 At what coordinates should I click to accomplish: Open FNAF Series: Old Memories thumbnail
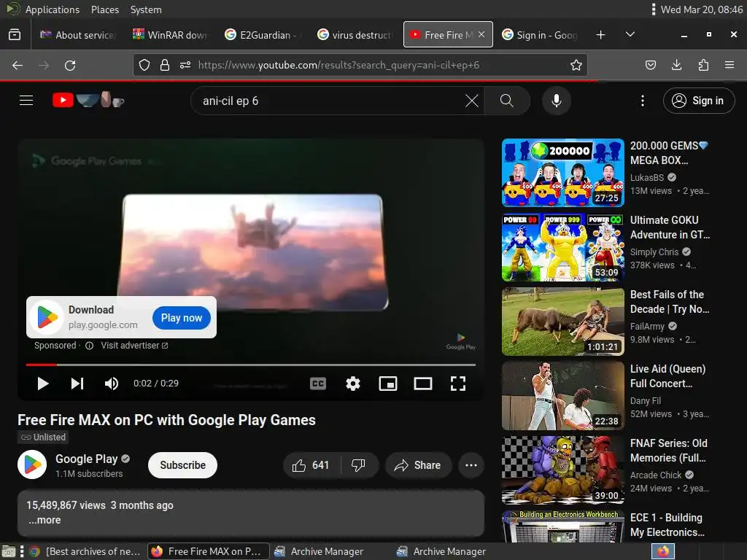pos(562,470)
